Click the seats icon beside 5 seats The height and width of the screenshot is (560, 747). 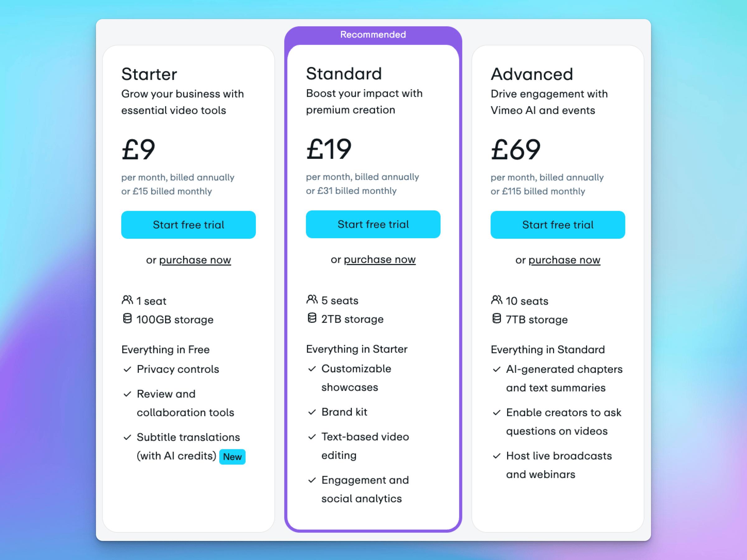tap(312, 299)
